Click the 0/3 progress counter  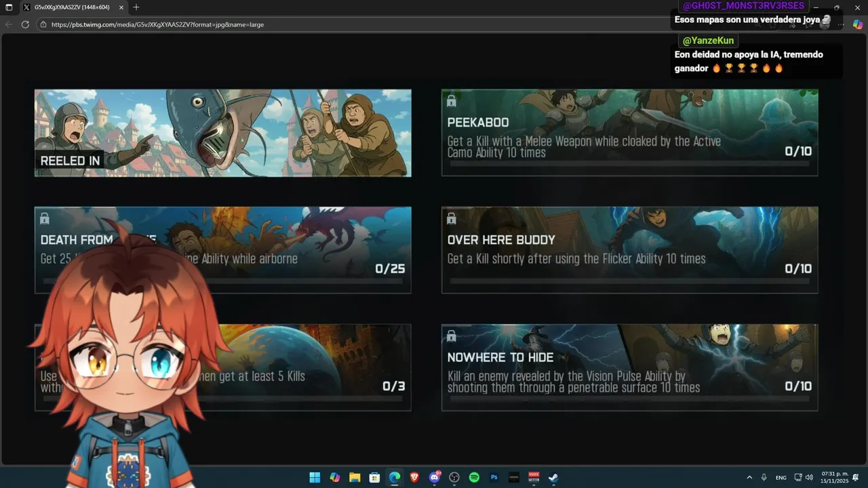pos(394,386)
